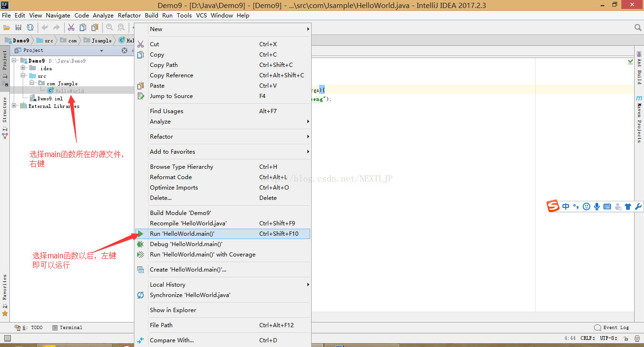Toggle Sogou punctuation mode icon
Viewport: 644px width, 347px height.
[576, 207]
